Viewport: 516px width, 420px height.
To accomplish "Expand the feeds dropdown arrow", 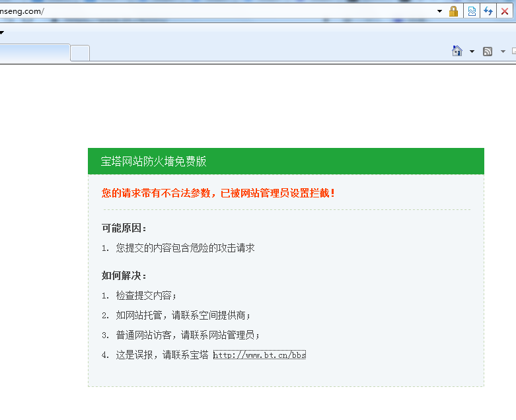I will (503, 52).
